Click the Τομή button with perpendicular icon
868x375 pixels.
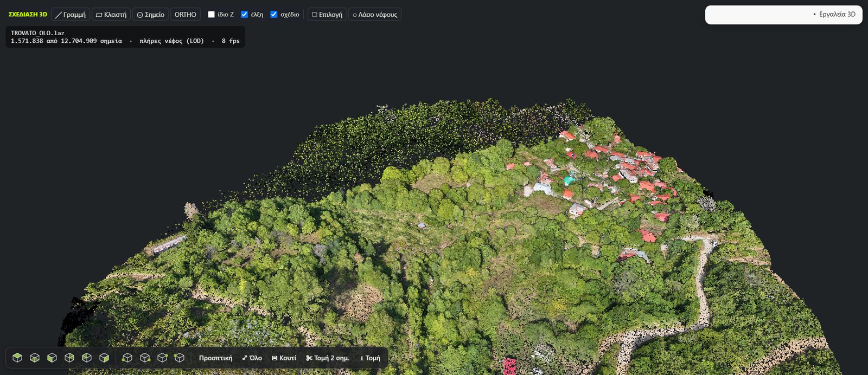[x=370, y=358]
